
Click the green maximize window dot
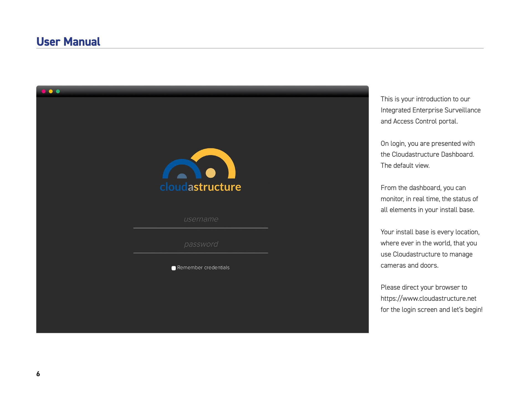tap(58, 91)
